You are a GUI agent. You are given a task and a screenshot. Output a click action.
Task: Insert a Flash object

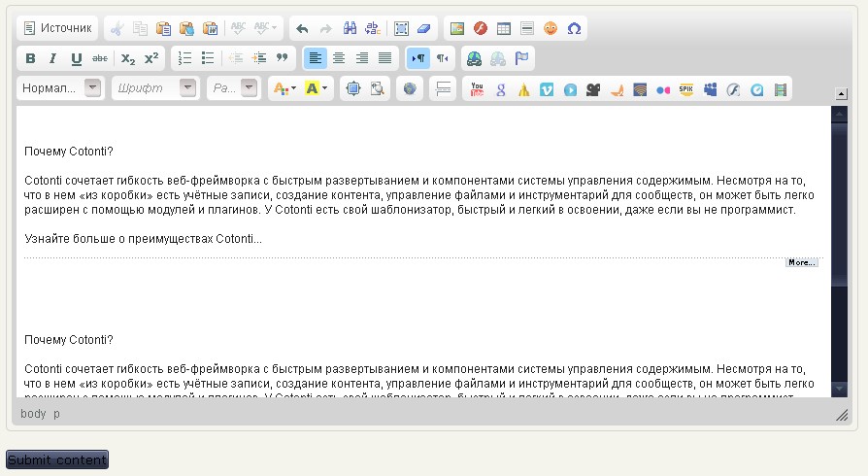pyautogui.click(x=481, y=28)
